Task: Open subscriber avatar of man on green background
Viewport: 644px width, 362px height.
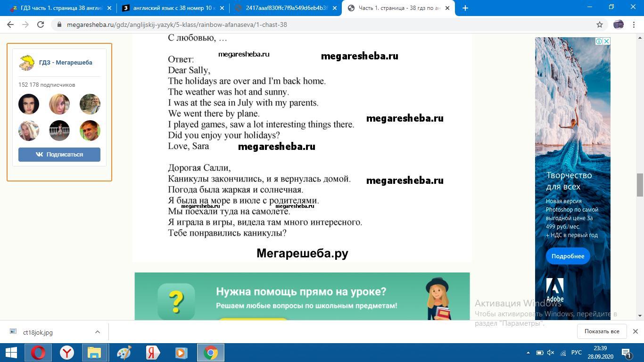Action: [90, 131]
